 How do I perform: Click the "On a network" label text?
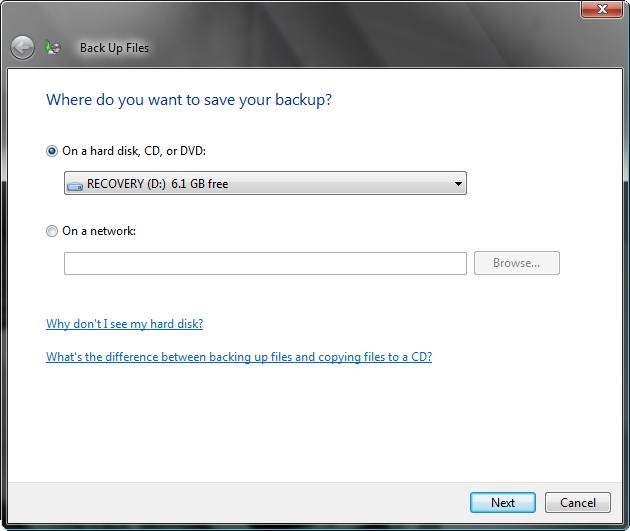99,231
